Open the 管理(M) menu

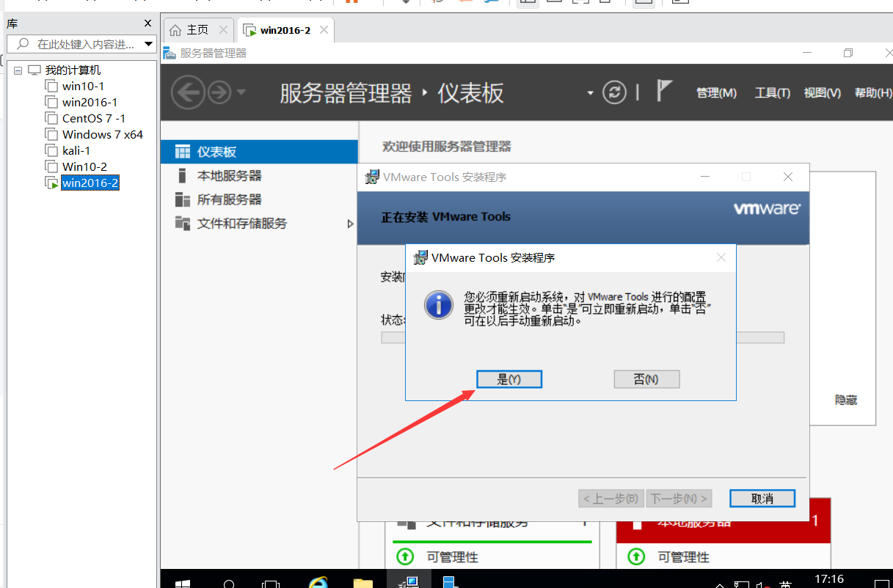coord(716,93)
